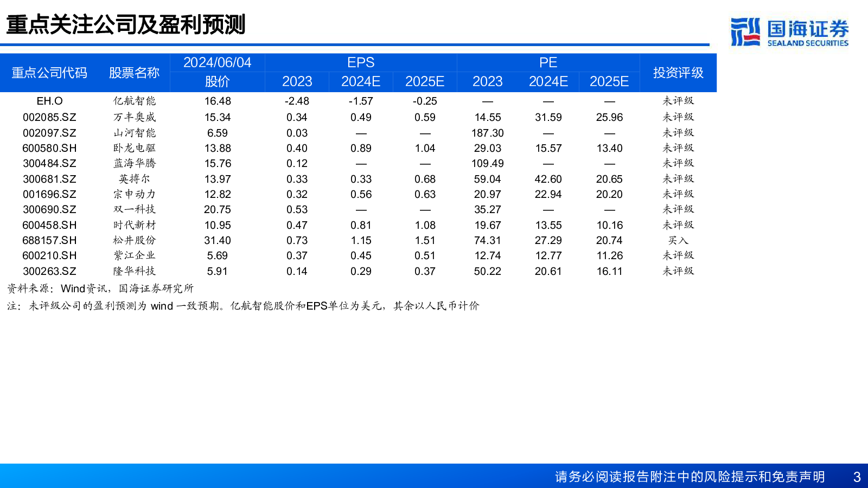Select the 重点公司代码 column header

(49, 73)
